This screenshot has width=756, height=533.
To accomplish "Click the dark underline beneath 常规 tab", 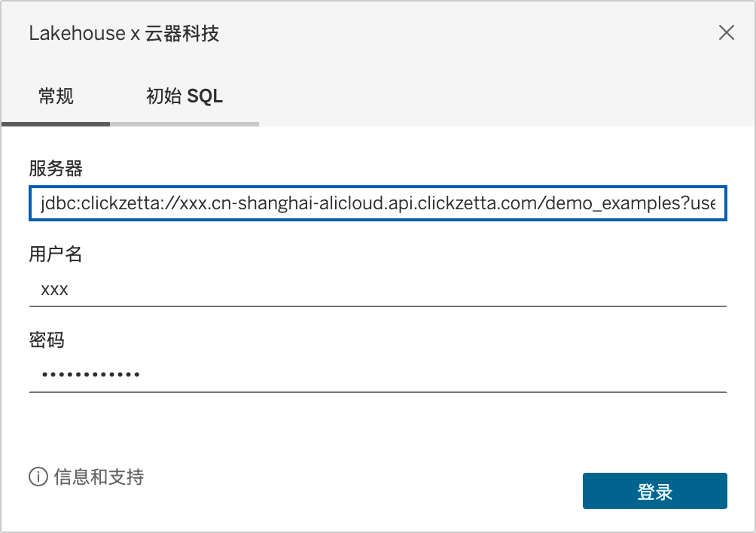I will tap(56, 123).
